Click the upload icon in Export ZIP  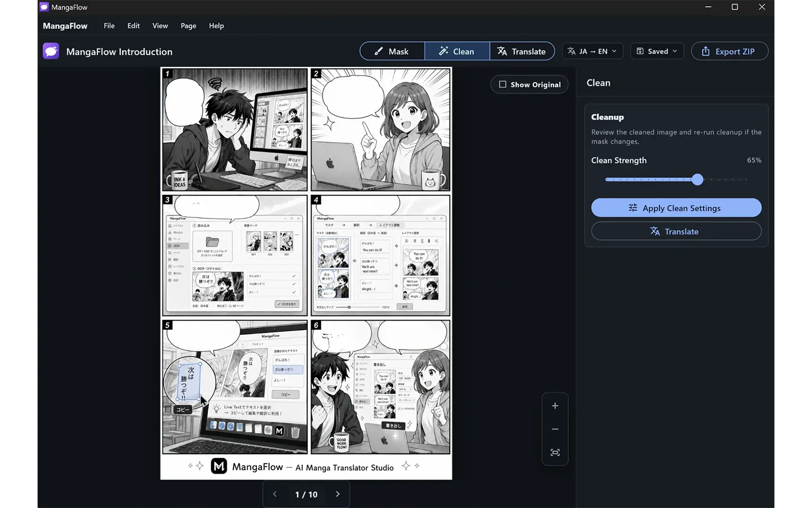pyautogui.click(x=705, y=51)
